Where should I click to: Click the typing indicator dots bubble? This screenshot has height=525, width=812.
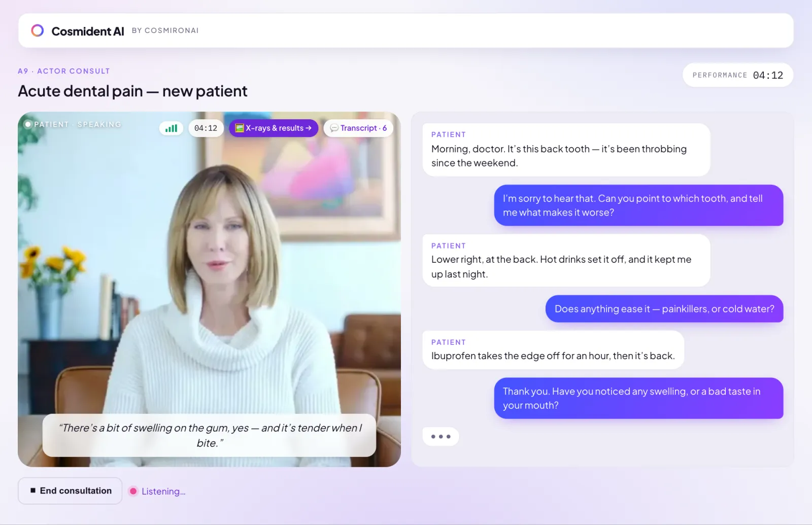pyautogui.click(x=441, y=436)
